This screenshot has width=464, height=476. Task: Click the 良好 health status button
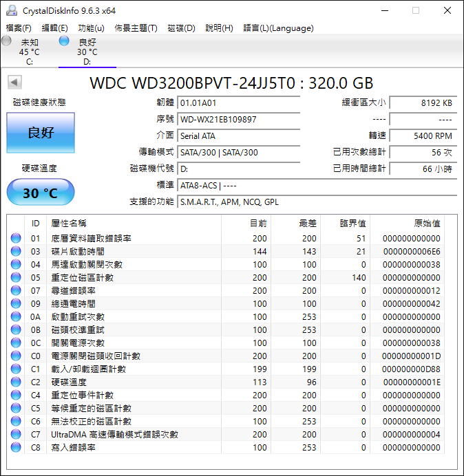(x=41, y=133)
